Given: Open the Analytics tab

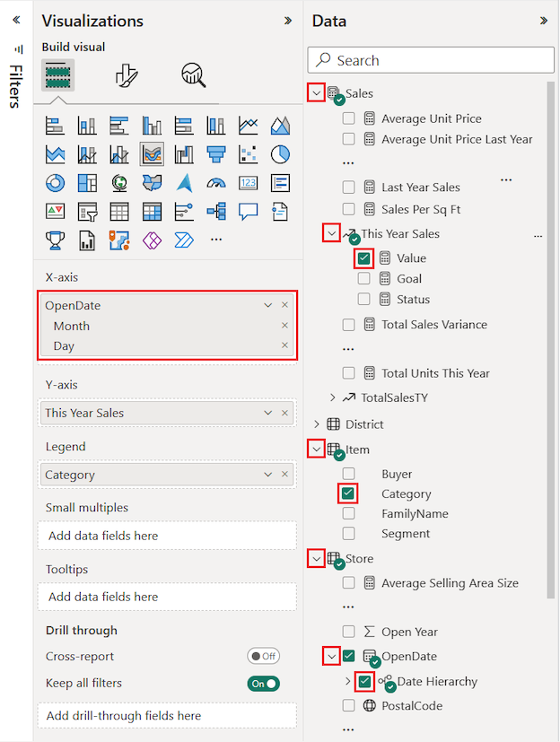Looking at the screenshot, I should pos(193,75).
